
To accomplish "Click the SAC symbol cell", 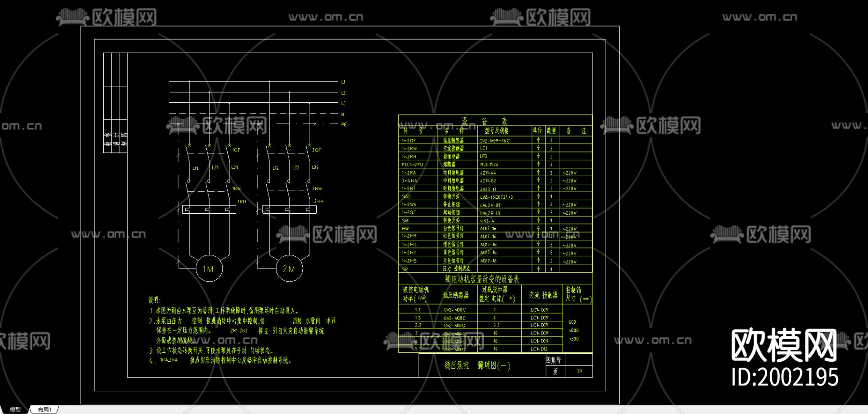I will click(x=406, y=197).
